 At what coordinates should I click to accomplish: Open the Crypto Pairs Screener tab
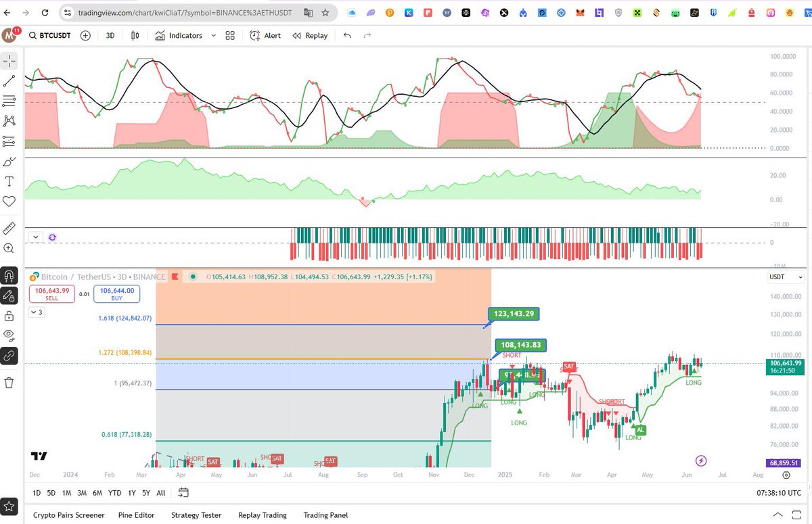click(69, 515)
